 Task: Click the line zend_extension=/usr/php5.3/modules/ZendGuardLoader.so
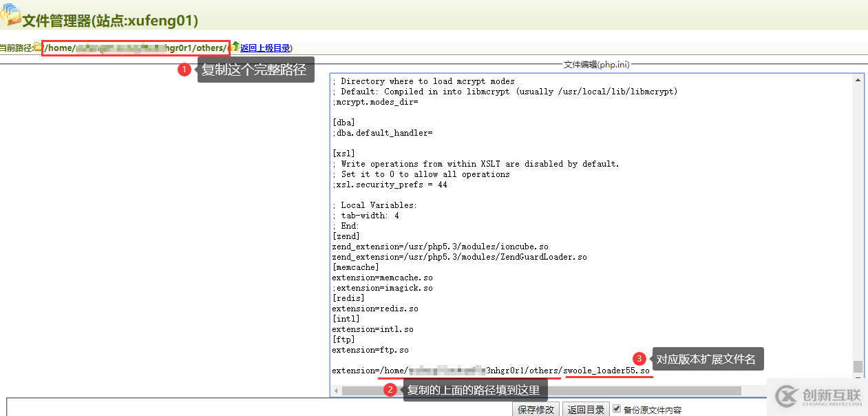click(x=459, y=257)
